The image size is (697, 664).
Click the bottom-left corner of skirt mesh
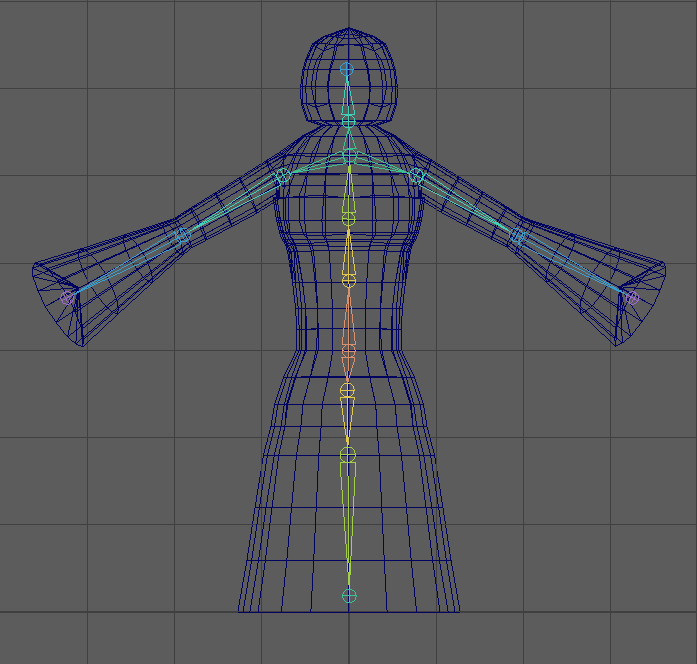[x=239, y=610]
